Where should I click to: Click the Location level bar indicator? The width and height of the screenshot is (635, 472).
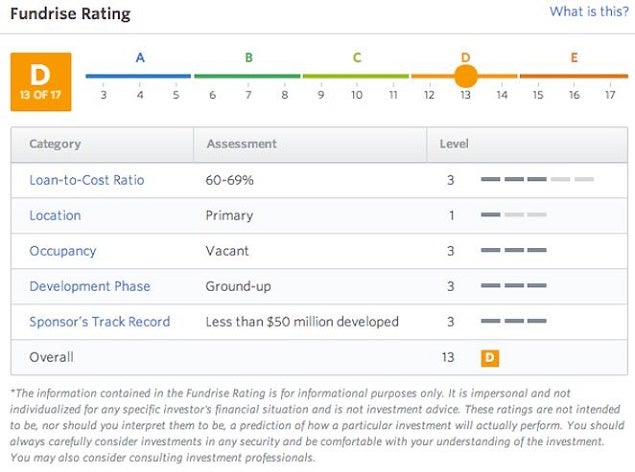point(514,215)
